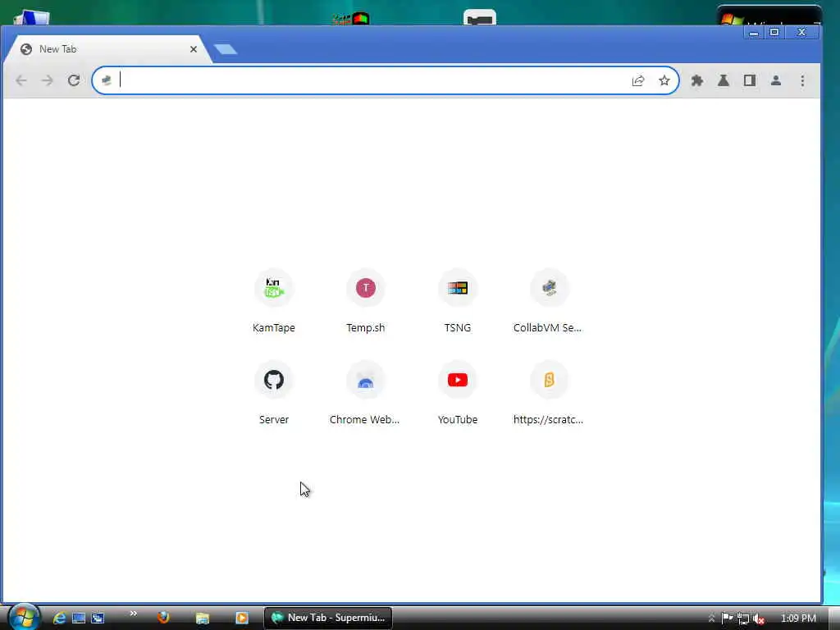Minimize the browser window

[x=753, y=33]
